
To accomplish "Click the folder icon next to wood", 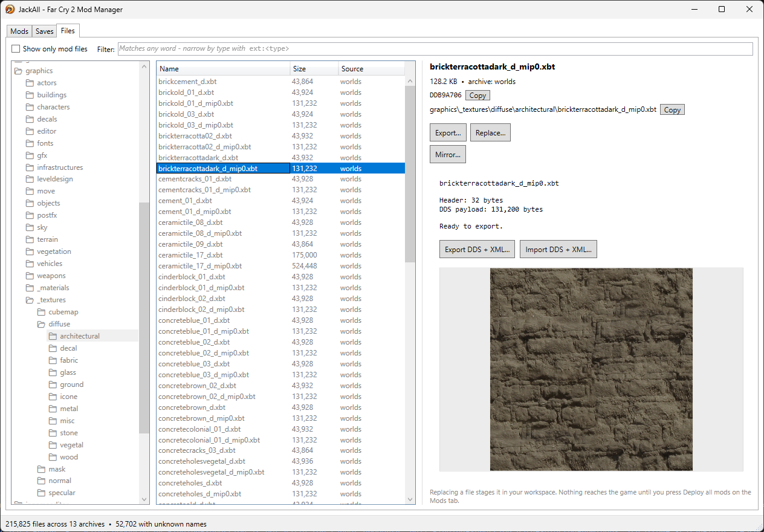I will click(53, 457).
